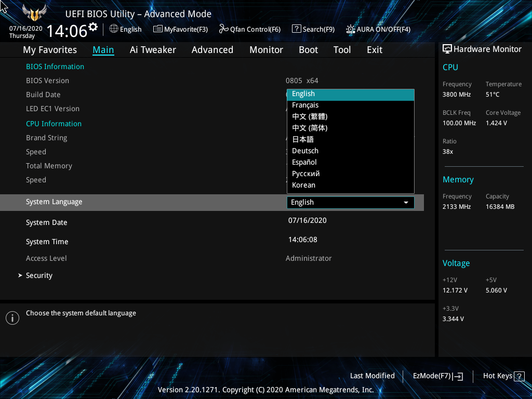Select 日本語 language option

pos(351,139)
